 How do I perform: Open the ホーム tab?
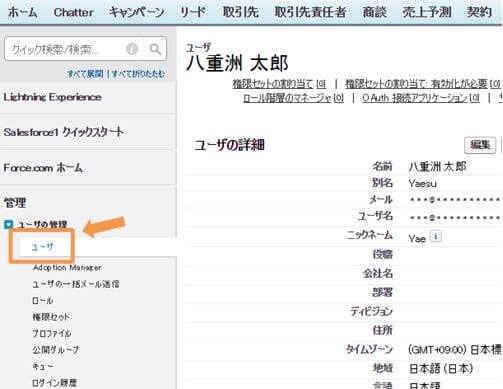[x=23, y=12]
